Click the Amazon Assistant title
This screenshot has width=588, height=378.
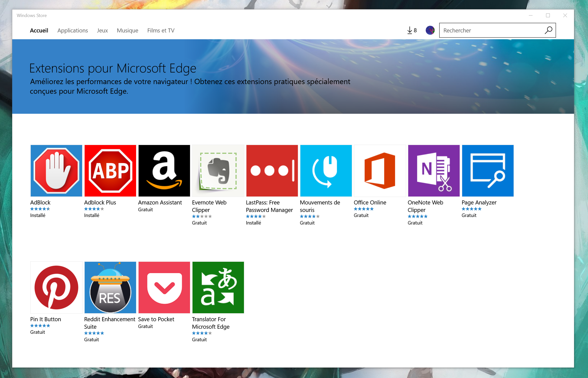[x=160, y=202]
